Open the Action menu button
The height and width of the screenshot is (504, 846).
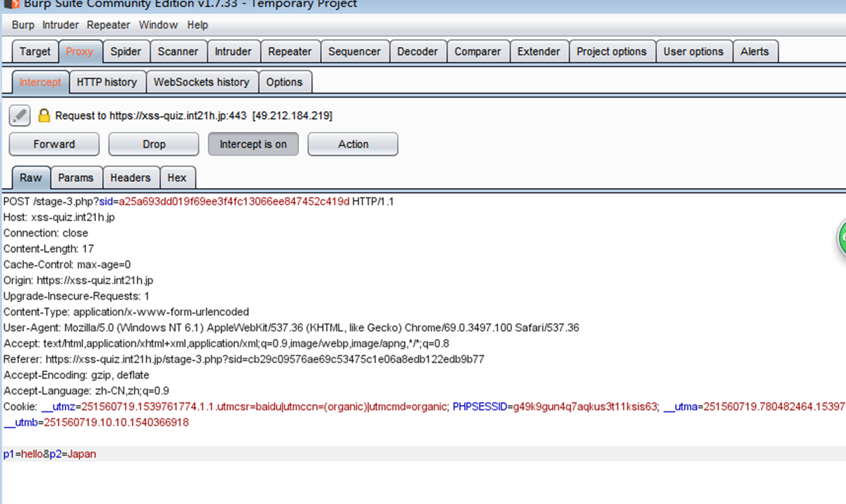[353, 144]
